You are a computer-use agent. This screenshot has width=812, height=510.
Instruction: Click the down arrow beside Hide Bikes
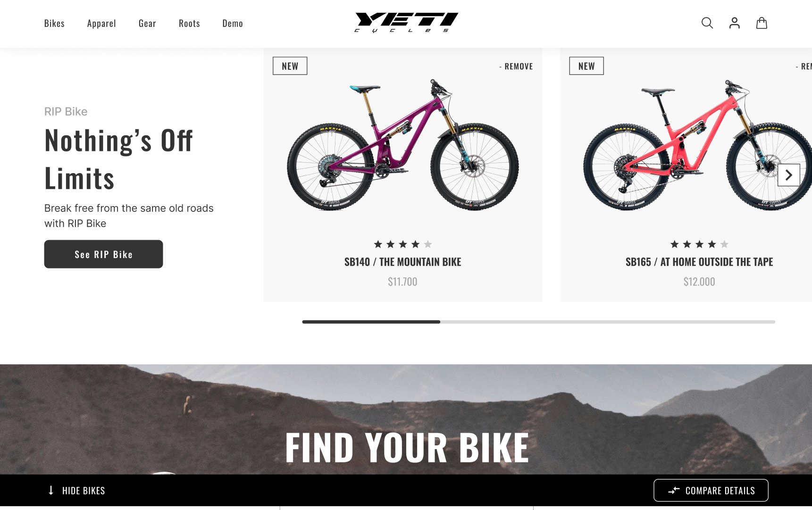tap(51, 491)
